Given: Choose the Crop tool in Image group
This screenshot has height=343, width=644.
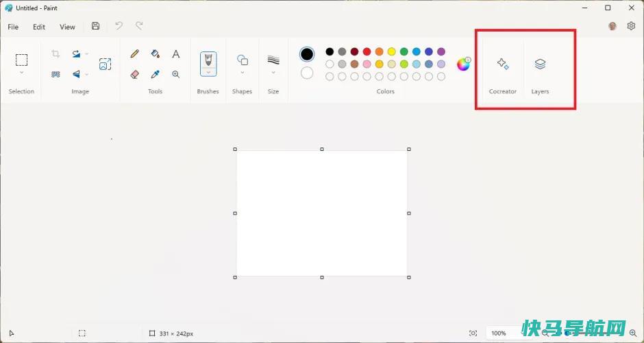Looking at the screenshot, I should click(x=55, y=54).
